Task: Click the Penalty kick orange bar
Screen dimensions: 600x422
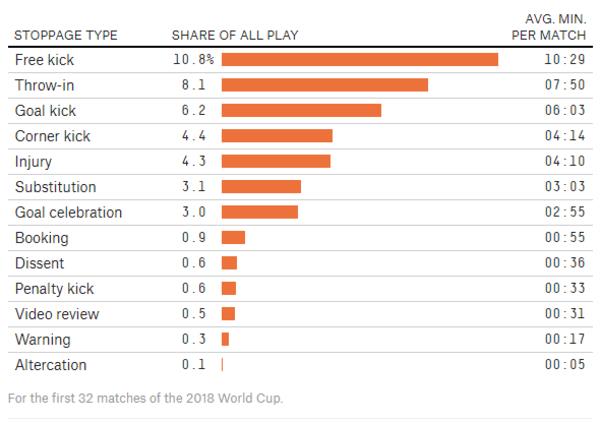Action: point(229,288)
